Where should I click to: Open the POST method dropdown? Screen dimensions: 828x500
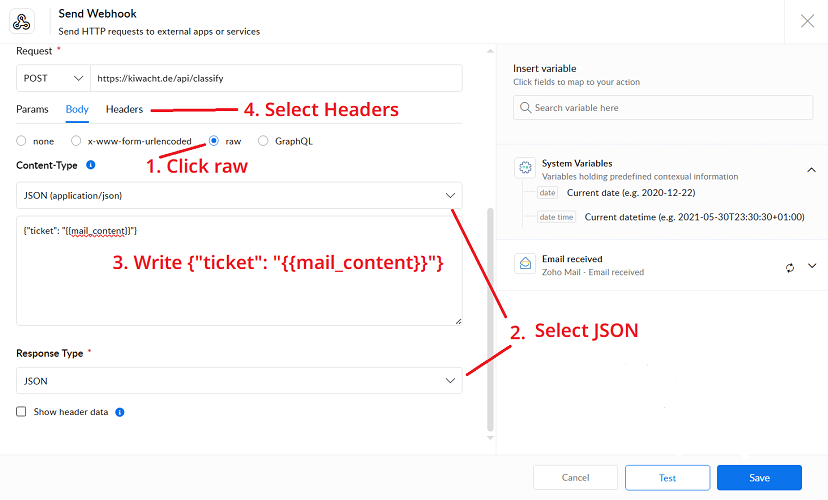point(52,78)
